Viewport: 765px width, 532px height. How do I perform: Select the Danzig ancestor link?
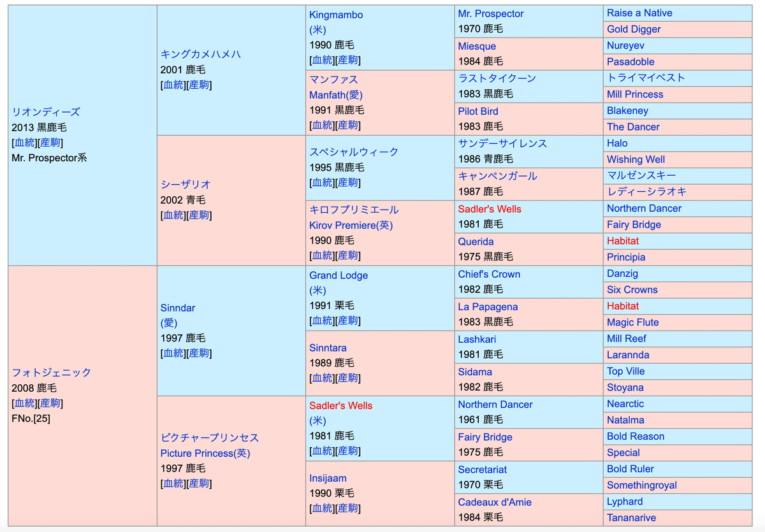click(x=622, y=273)
